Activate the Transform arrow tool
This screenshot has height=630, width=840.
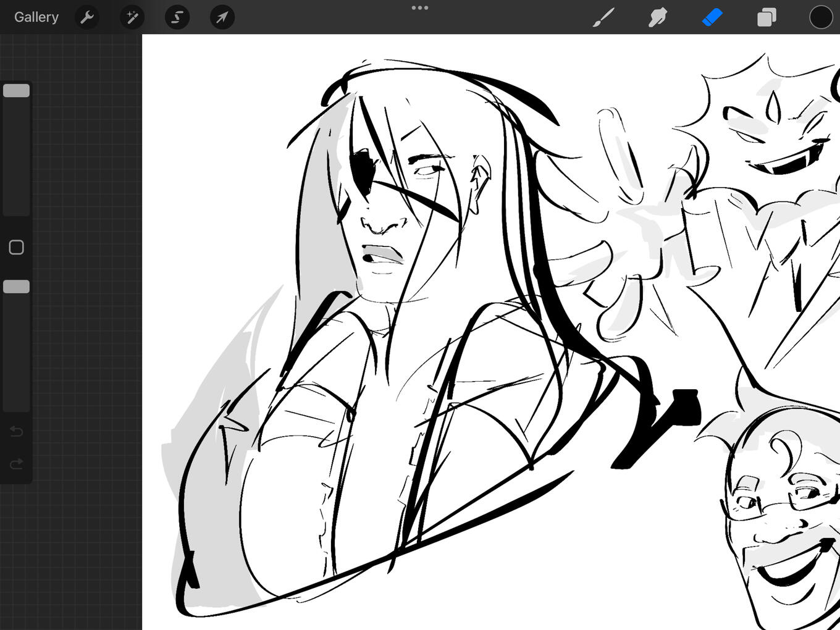(222, 17)
